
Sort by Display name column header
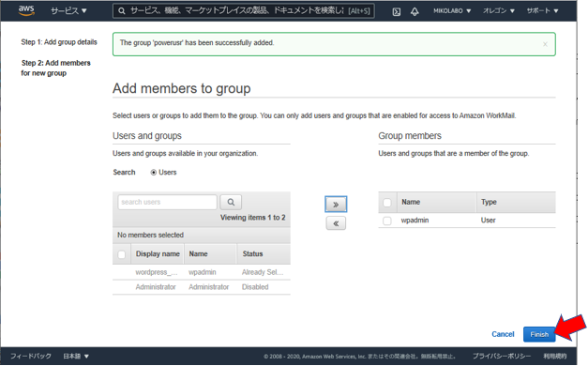point(158,254)
